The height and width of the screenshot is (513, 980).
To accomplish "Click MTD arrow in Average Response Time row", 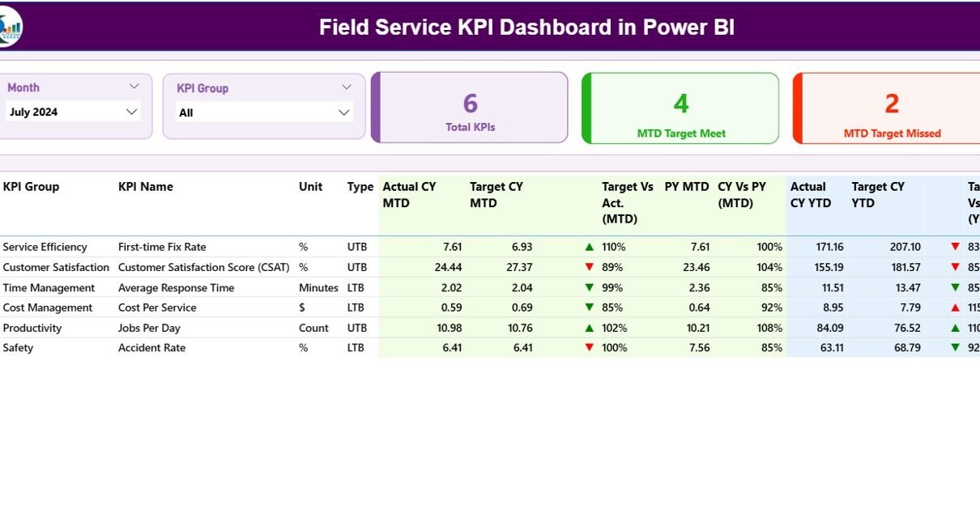I will click(x=590, y=287).
